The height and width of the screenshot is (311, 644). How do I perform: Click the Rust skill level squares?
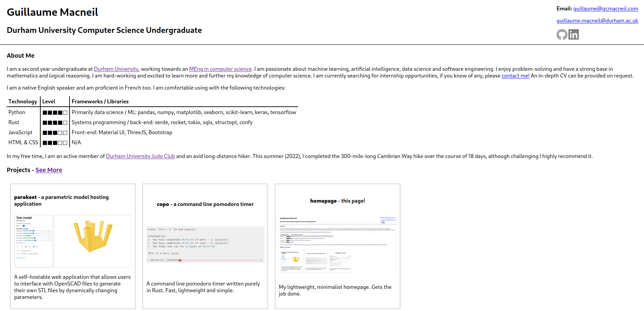click(x=55, y=123)
